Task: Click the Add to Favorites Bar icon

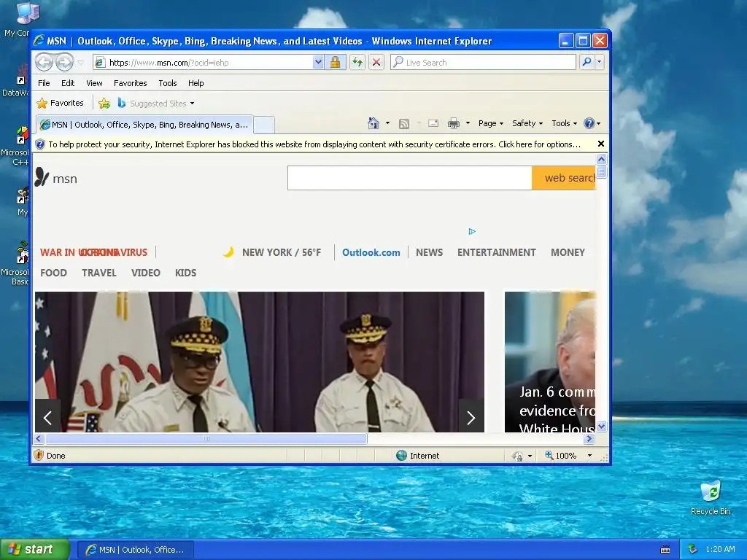Action: (x=104, y=103)
